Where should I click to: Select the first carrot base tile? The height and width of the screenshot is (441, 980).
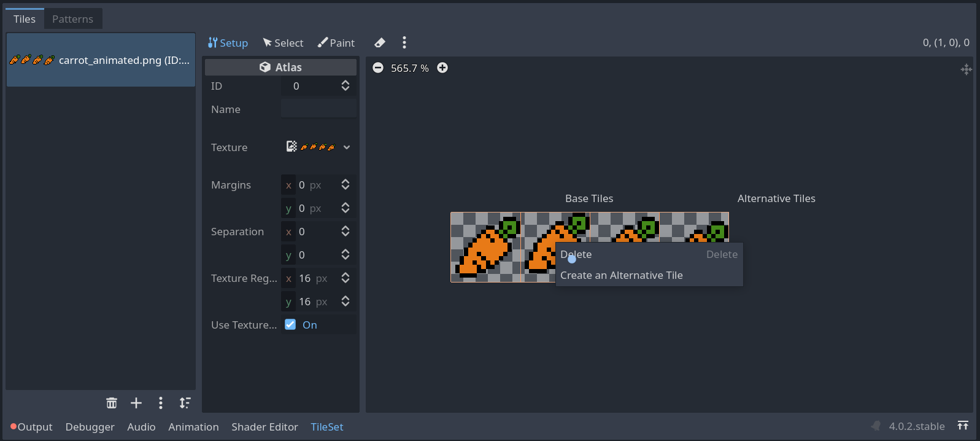485,247
